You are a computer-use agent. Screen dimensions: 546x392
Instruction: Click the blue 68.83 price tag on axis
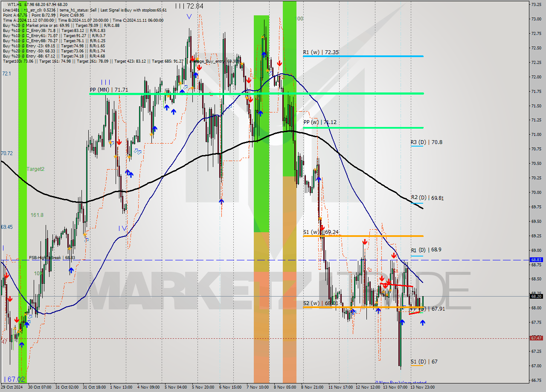tap(536, 259)
